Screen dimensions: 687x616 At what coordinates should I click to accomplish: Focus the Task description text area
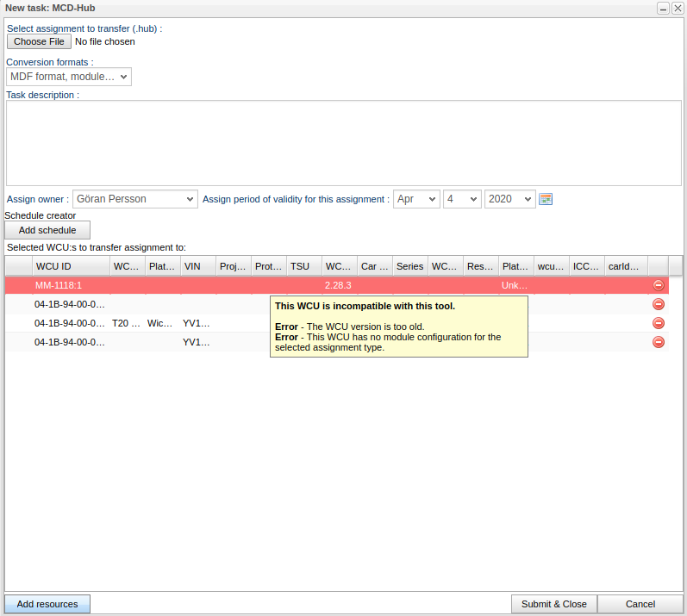pyautogui.click(x=343, y=143)
